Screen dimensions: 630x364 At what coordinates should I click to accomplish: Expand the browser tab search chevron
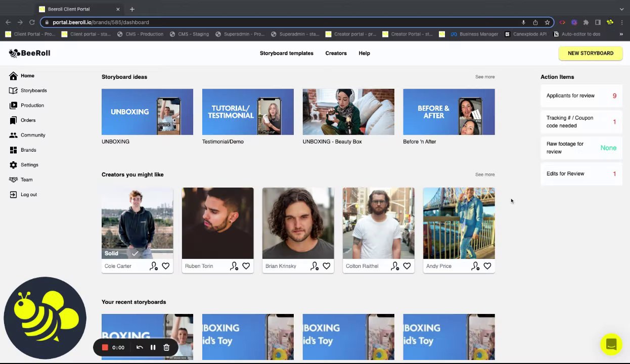tap(621, 9)
